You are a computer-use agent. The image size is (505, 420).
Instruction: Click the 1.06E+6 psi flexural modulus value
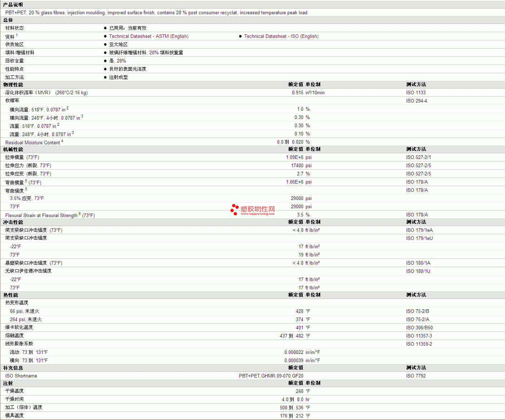[x=299, y=182]
